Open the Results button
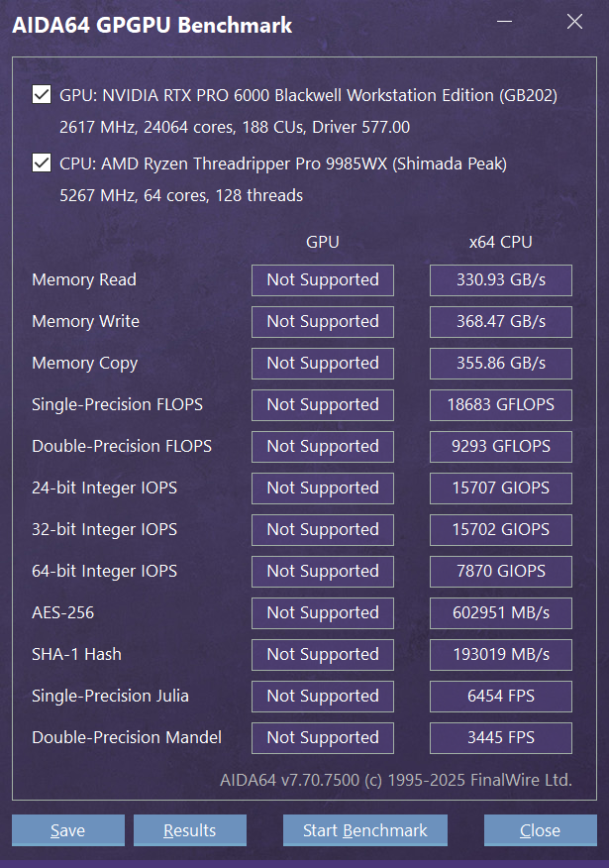609x868 pixels. [x=190, y=829]
